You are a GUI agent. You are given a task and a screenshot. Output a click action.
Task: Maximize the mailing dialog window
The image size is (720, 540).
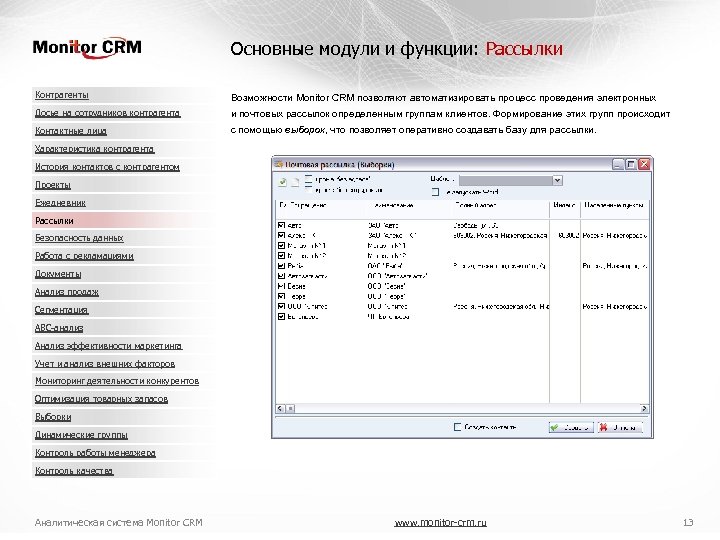click(631, 164)
